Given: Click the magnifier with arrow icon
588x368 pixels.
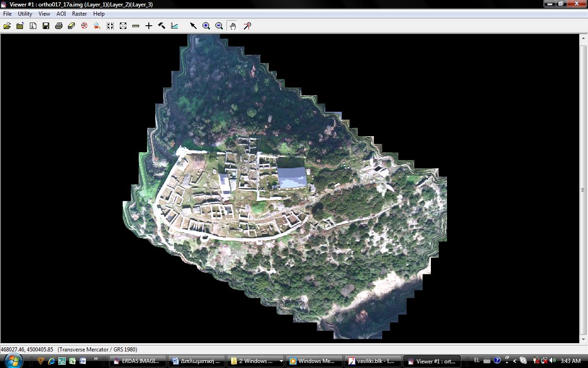Looking at the screenshot, I should point(97,26).
